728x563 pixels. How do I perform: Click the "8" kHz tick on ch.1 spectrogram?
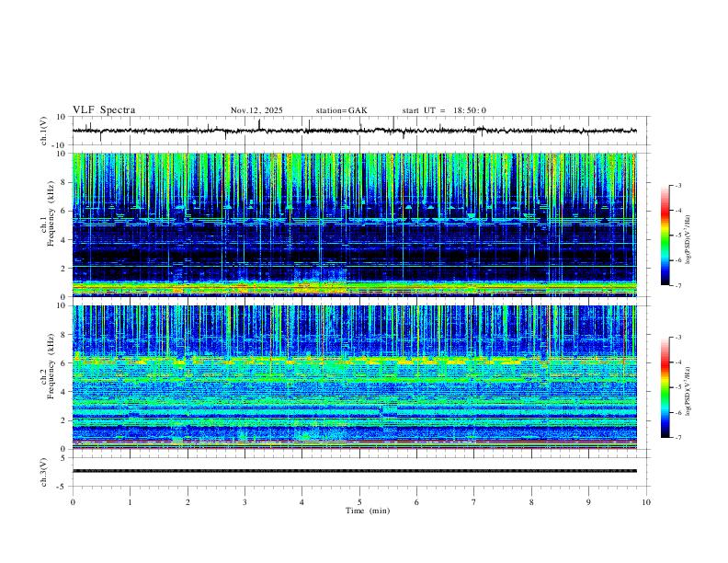click(x=63, y=182)
